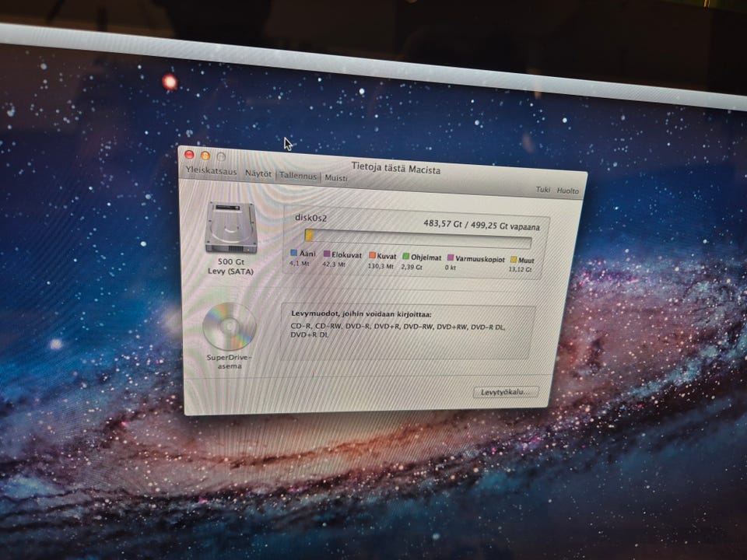Select the Tallennus tab
Screen dimensions: 747x560
(298, 176)
